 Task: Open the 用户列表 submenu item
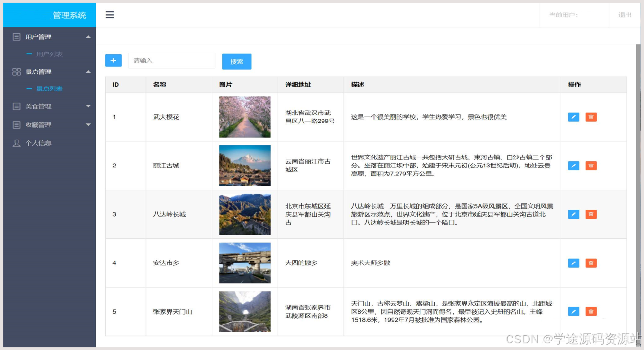(49, 54)
